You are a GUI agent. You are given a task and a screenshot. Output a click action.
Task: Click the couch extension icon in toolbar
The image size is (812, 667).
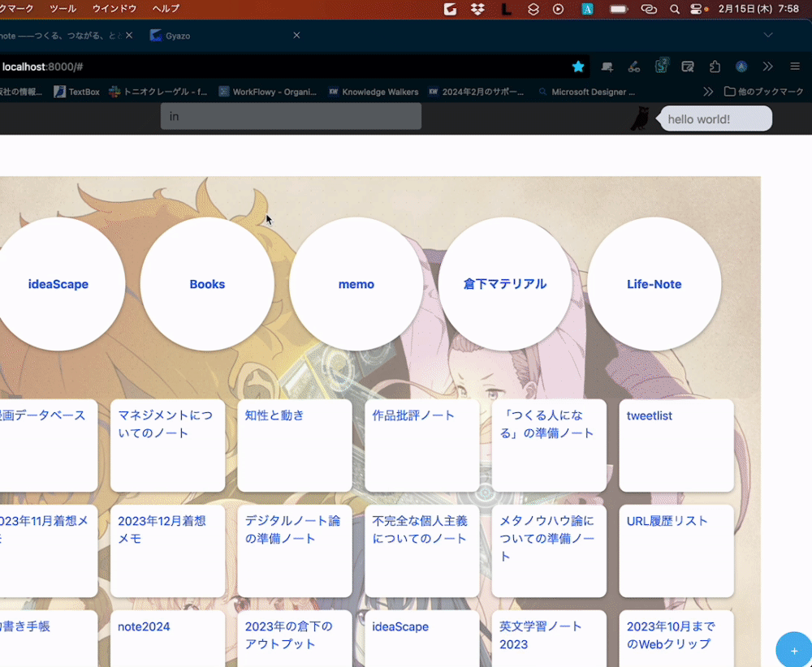607,67
